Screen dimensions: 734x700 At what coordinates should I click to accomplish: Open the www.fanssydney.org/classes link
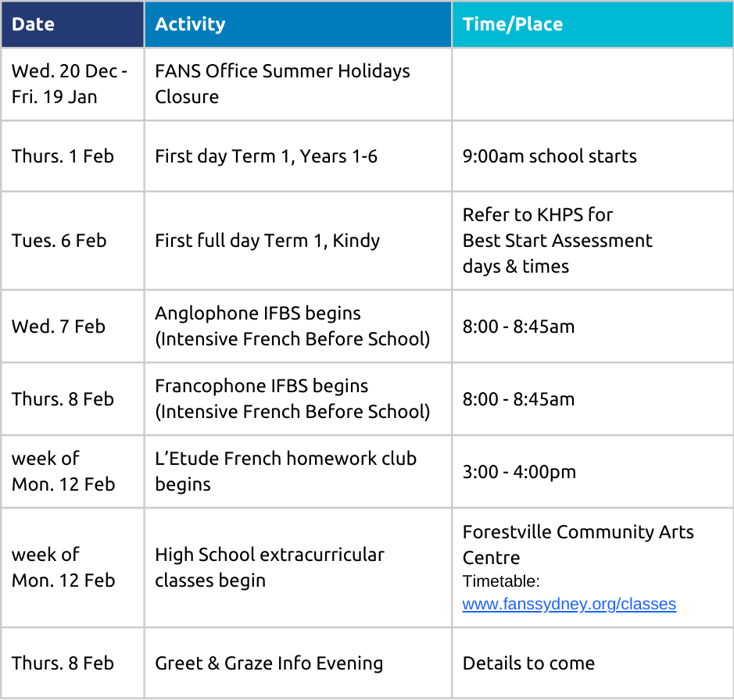click(569, 604)
